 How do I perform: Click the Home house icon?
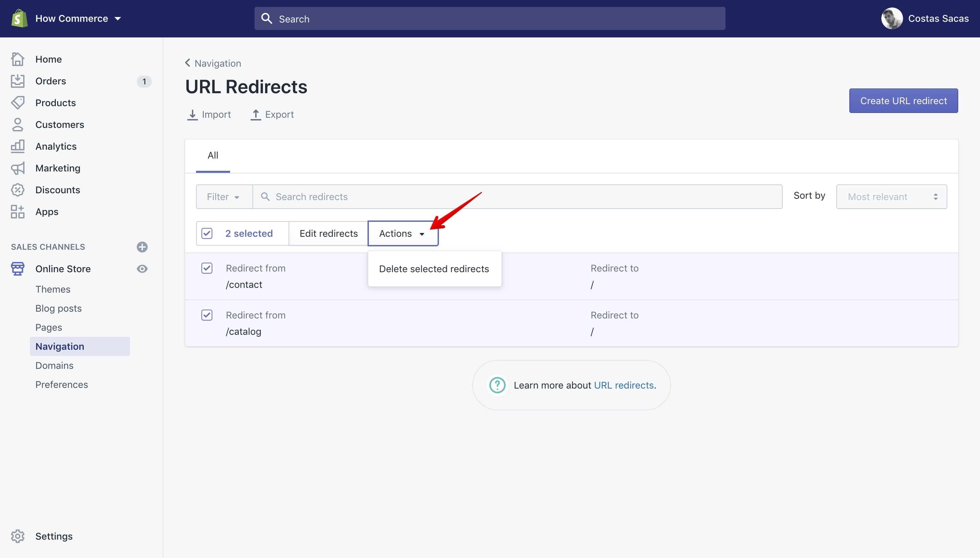(x=18, y=59)
